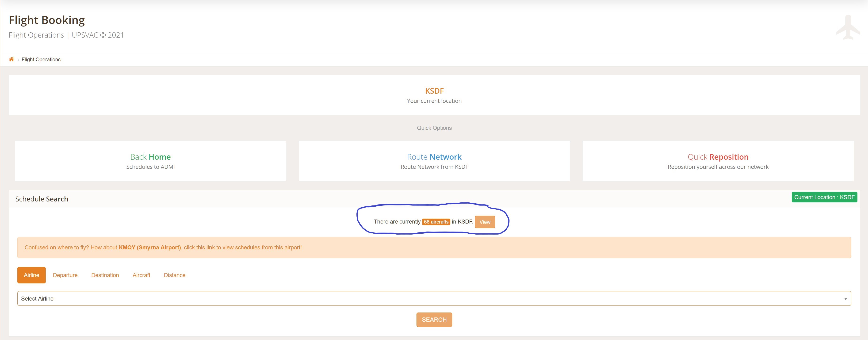Screen dimensions: 868x340
Task: Click the Current Location : KSDF badge
Action: (x=824, y=197)
